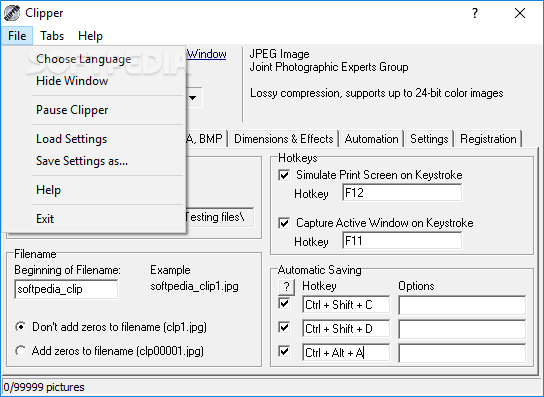Close the Clipper window
The height and width of the screenshot is (397, 544).
click(520, 13)
